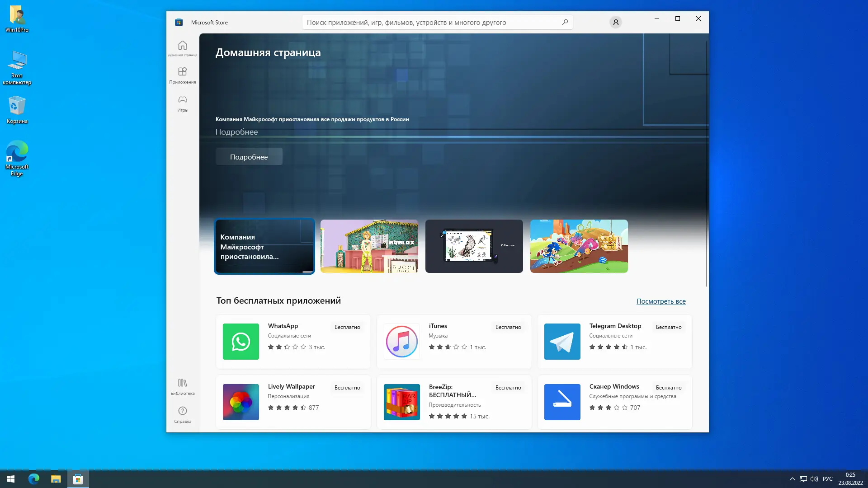868x488 pixels.
Task: Click the Подробнее button on the banner
Action: (249, 157)
